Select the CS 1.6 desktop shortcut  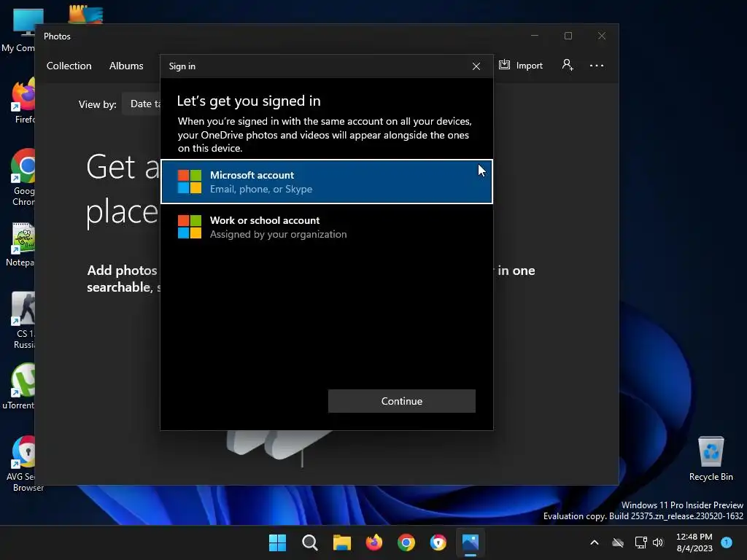(23, 320)
